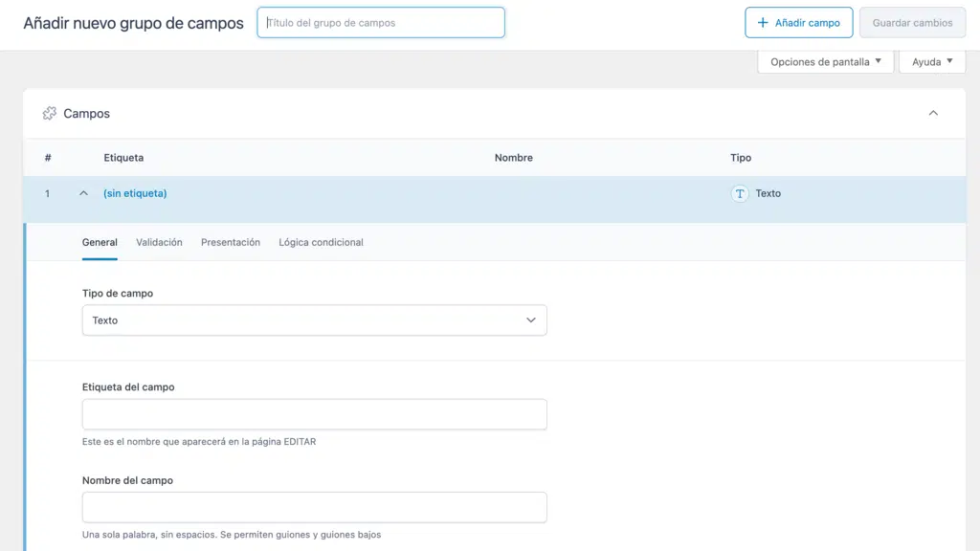
Task: Click the T text type icon
Action: (739, 193)
